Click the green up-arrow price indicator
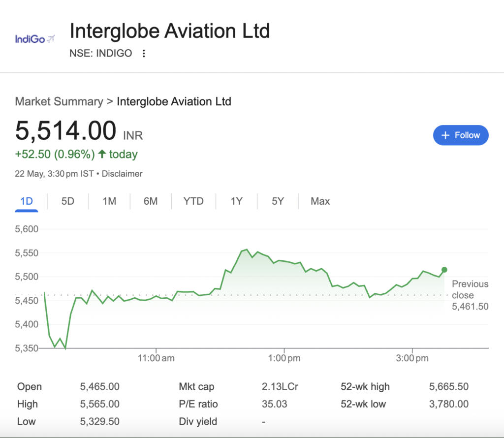This screenshot has width=504, height=438. tap(102, 154)
